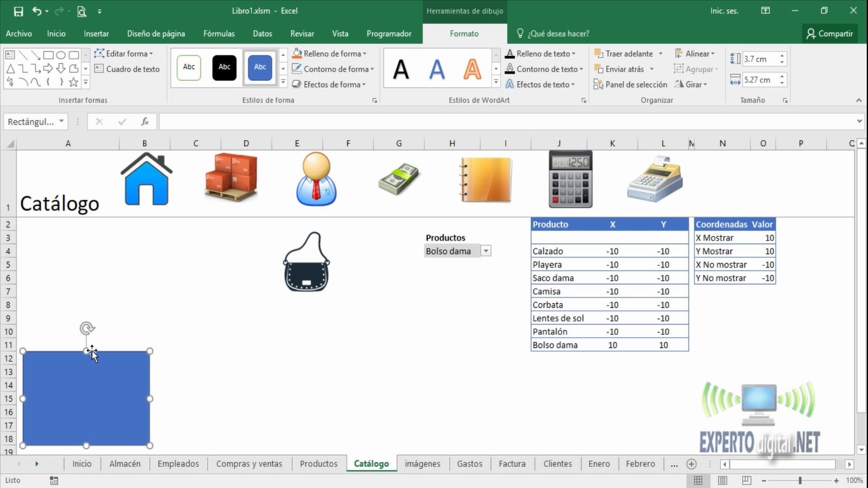
Task: Open the Panel de selección
Action: (x=630, y=84)
